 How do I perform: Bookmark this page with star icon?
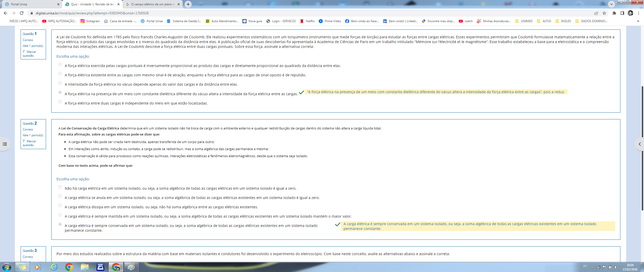(x=604, y=13)
